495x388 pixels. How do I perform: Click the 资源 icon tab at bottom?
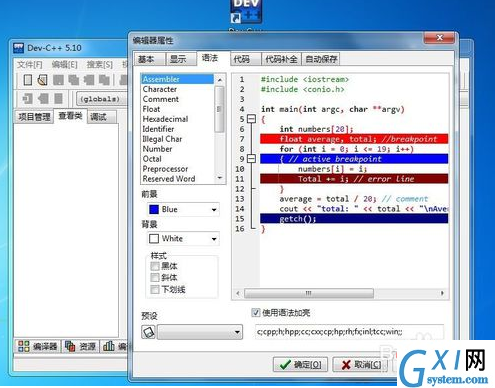[80, 346]
